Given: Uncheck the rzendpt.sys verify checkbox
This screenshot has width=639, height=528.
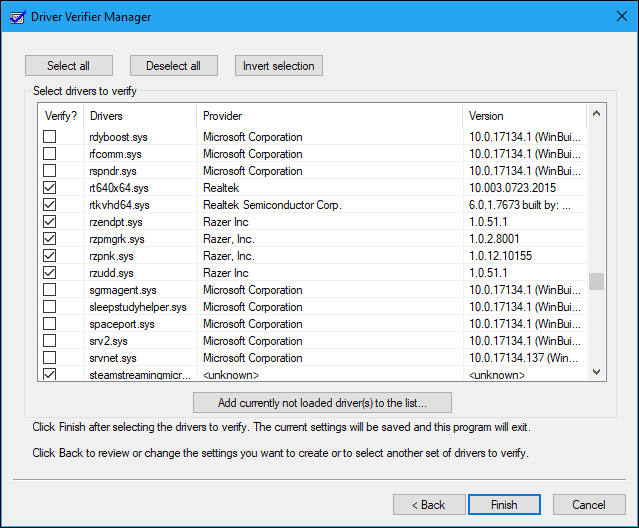Looking at the screenshot, I should point(50,222).
